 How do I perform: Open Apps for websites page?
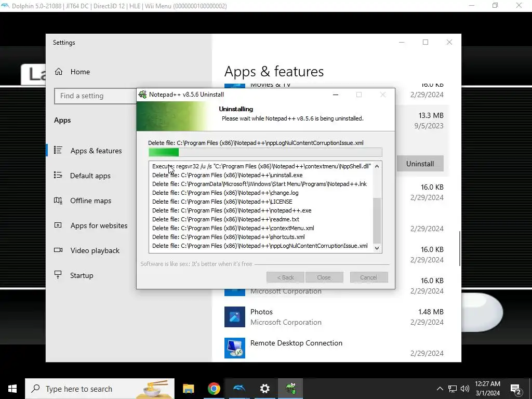[x=98, y=225]
